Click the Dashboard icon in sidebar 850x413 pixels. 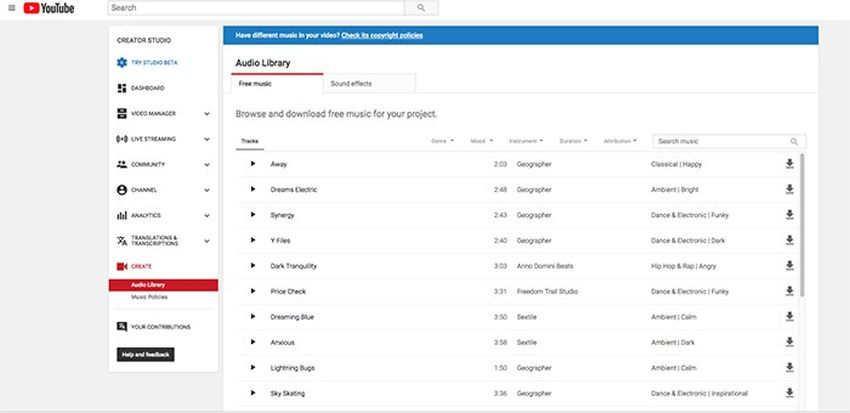point(122,88)
